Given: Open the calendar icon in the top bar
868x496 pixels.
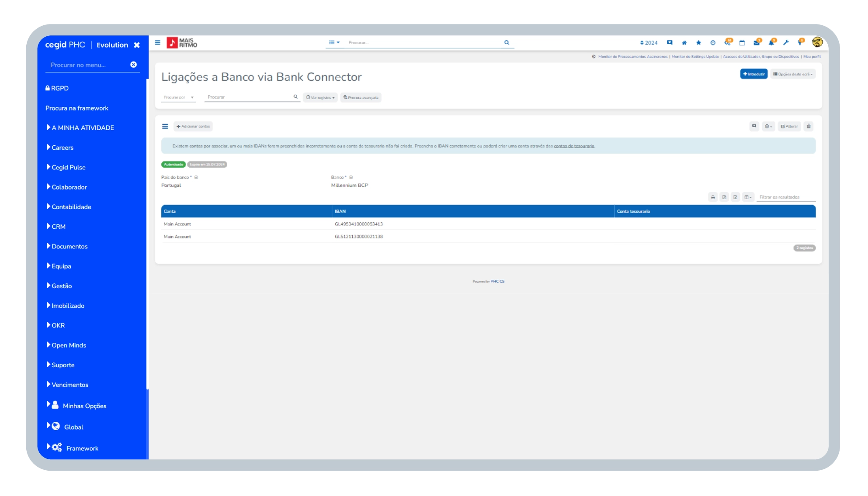Looking at the screenshot, I should pos(742,43).
